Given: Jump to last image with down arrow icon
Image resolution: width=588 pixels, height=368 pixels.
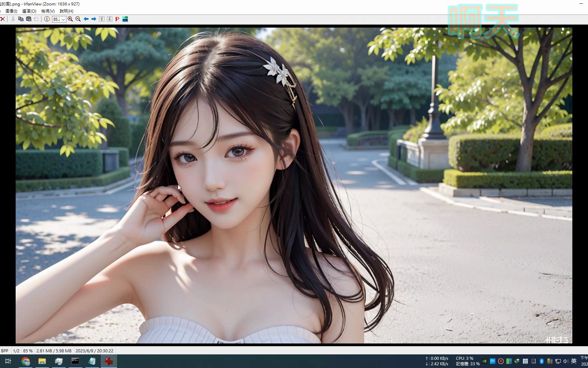Looking at the screenshot, I should (109, 19).
